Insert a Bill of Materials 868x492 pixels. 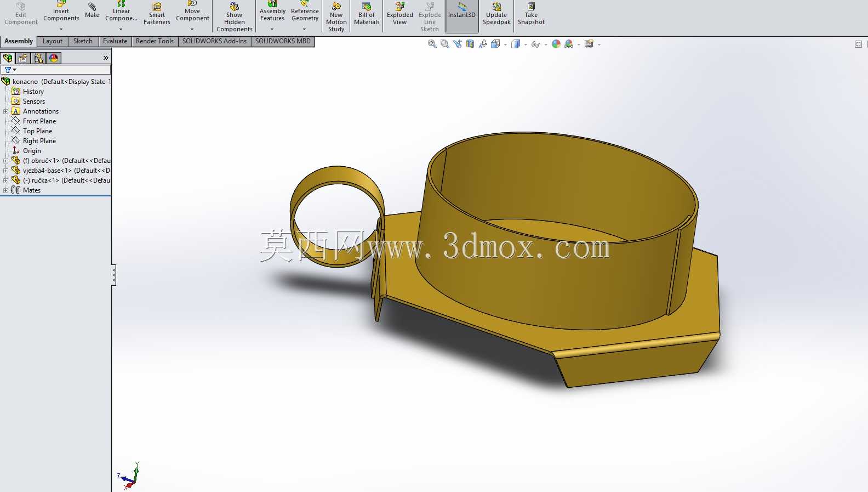pyautogui.click(x=367, y=14)
